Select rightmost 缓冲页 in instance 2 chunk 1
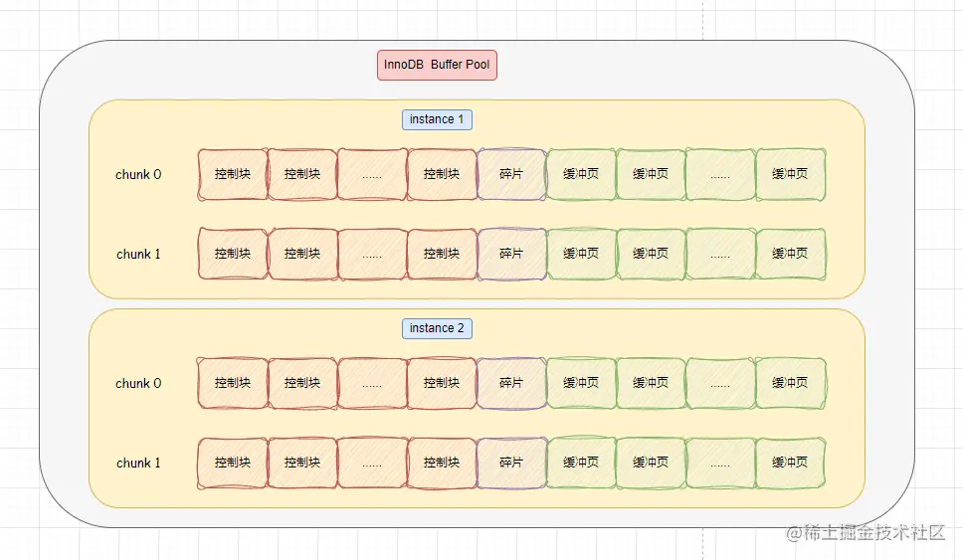This screenshot has width=963, height=560. pyautogui.click(x=791, y=463)
